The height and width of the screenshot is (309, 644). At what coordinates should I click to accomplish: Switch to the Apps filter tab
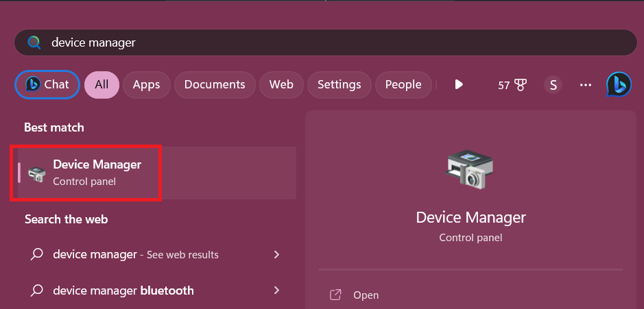146,84
